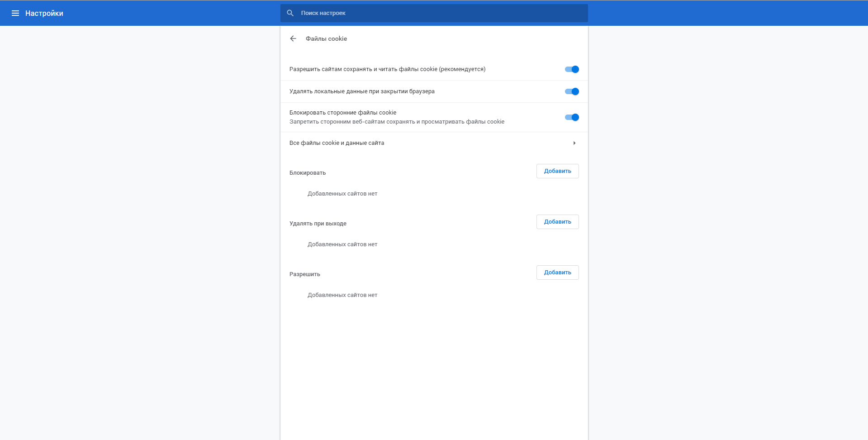Image resolution: width=868 pixels, height=440 pixels.
Task: Toggle allow sites to save cookies
Action: [572, 69]
